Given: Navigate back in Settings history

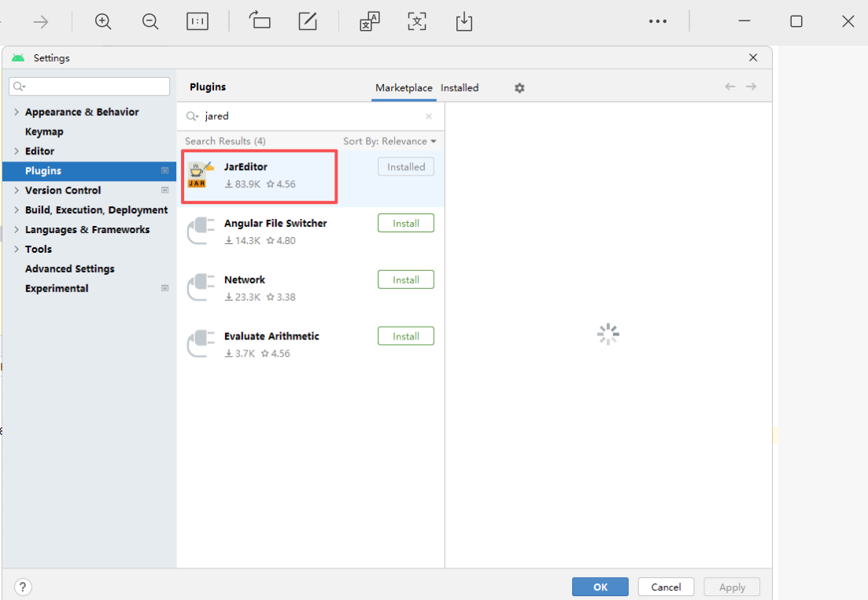Looking at the screenshot, I should point(730,87).
